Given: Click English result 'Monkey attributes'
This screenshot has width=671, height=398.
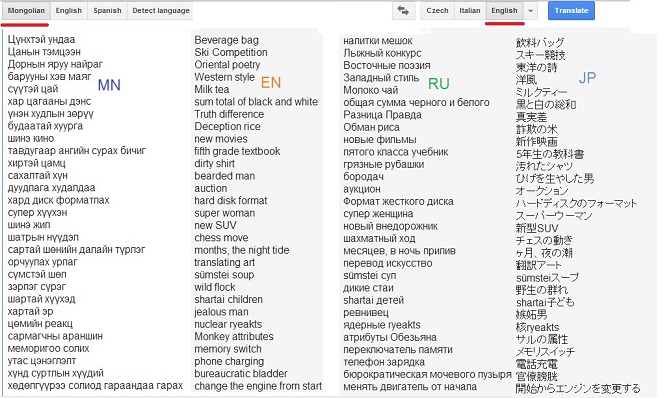Looking at the screenshot, I should [234, 336].
